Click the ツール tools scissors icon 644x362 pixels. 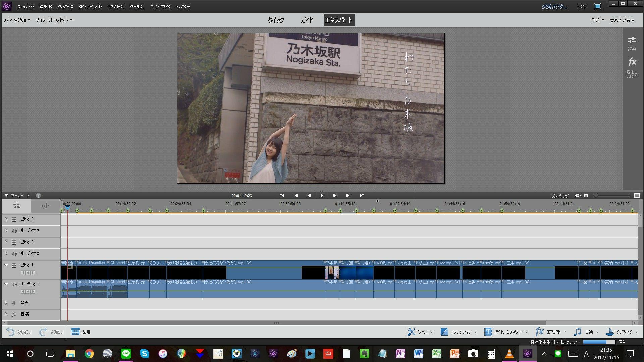coord(411,332)
